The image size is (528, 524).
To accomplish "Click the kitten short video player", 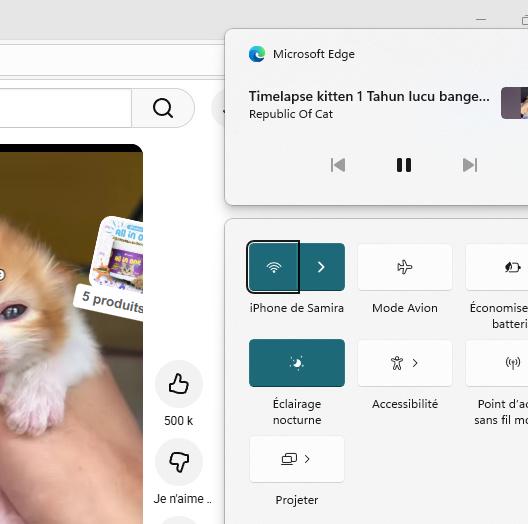I will click(x=71, y=333).
